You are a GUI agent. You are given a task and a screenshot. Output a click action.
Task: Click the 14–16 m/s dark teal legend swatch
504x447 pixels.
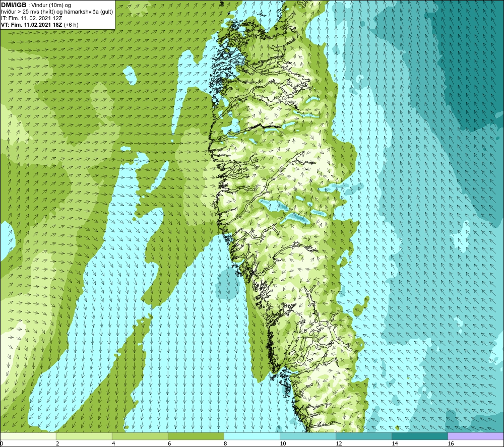coord(419,436)
